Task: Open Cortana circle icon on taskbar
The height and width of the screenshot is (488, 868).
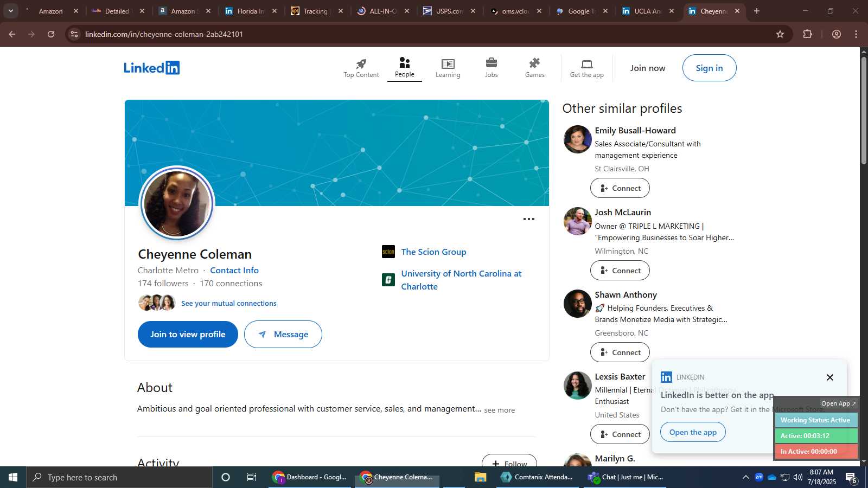Action: (x=226, y=477)
